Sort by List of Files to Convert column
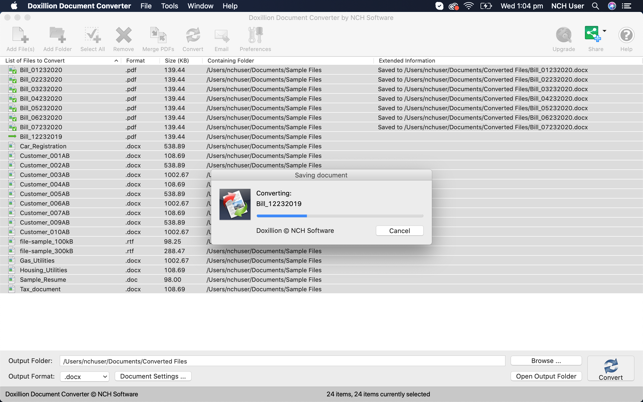The width and height of the screenshot is (643, 402). pos(62,61)
